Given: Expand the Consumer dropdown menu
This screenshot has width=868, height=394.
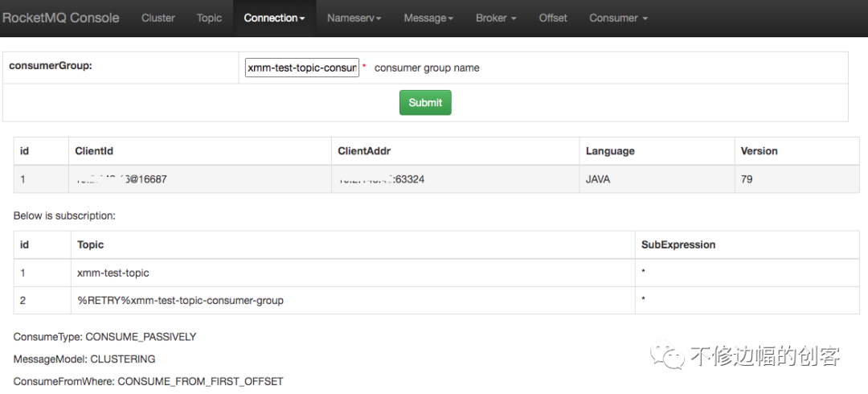Looking at the screenshot, I should tap(618, 18).
